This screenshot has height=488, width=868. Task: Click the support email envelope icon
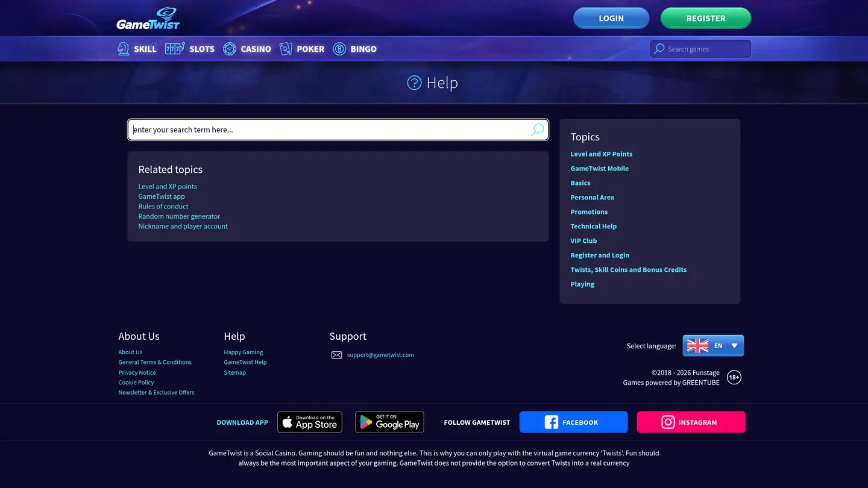(x=336, y=355)
